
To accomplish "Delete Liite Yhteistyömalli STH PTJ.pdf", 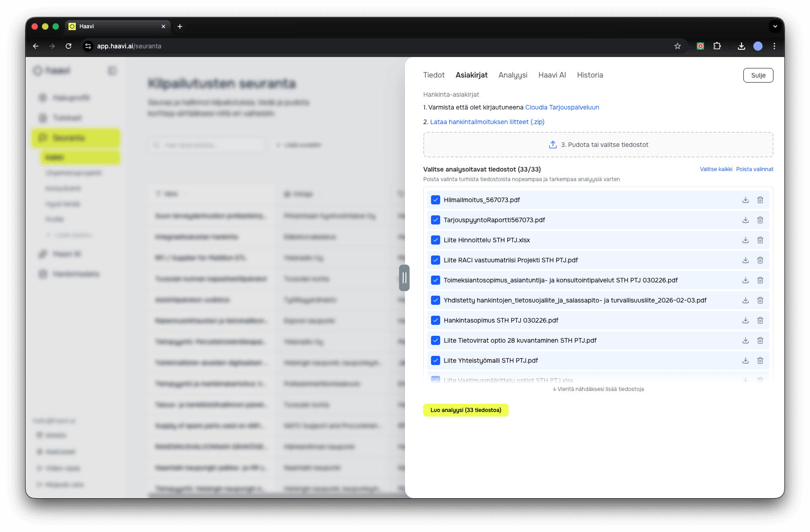I will click(760, 360).
